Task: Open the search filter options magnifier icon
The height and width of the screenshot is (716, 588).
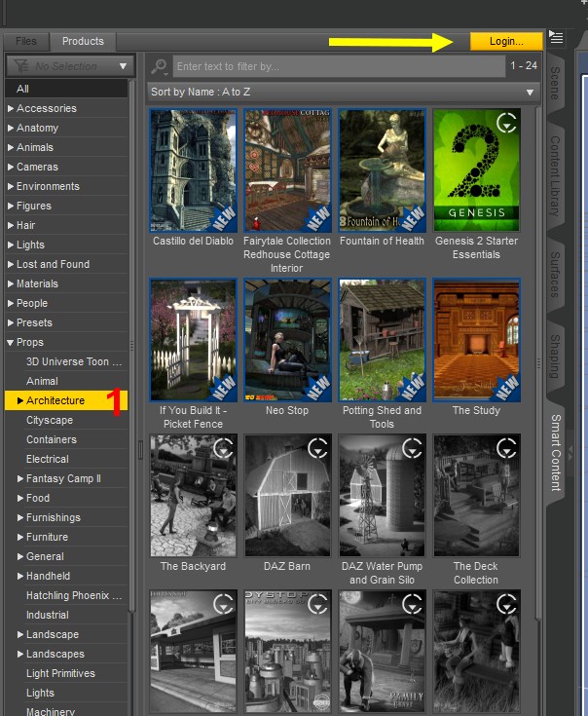Action: [x=160, y=66]
